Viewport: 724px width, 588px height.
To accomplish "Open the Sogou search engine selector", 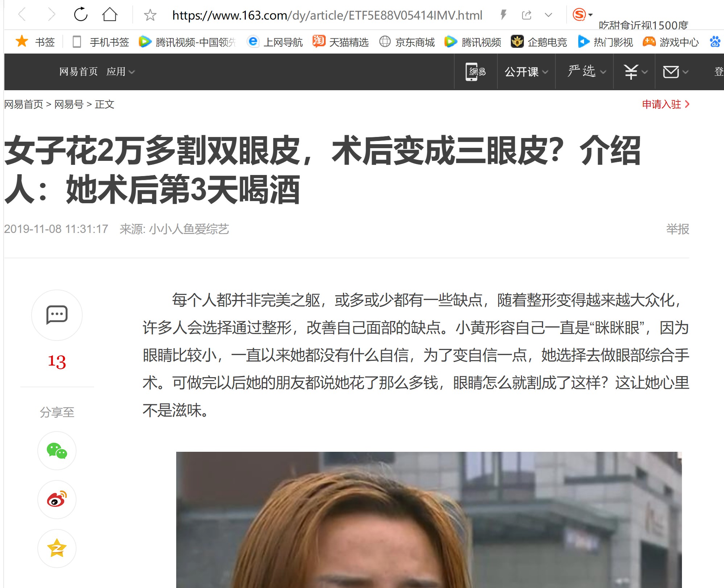I will (x=582, y=14).
